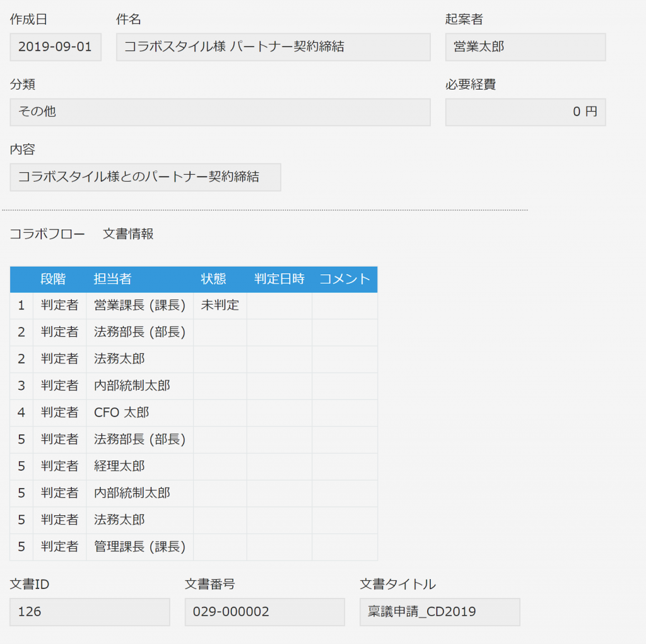Click the 作成日 label
This screenshot has width=646, height=644.
(x=28, y=20)
